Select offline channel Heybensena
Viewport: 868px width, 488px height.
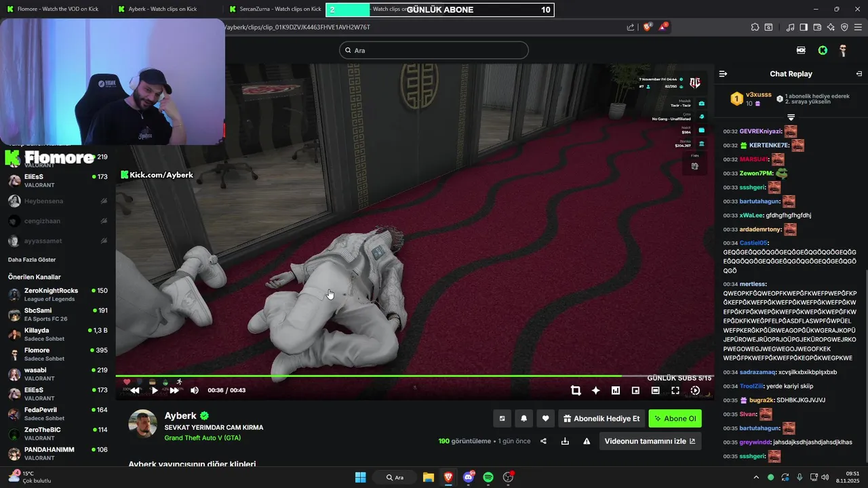pyautogui.click(x=58, y=201)
